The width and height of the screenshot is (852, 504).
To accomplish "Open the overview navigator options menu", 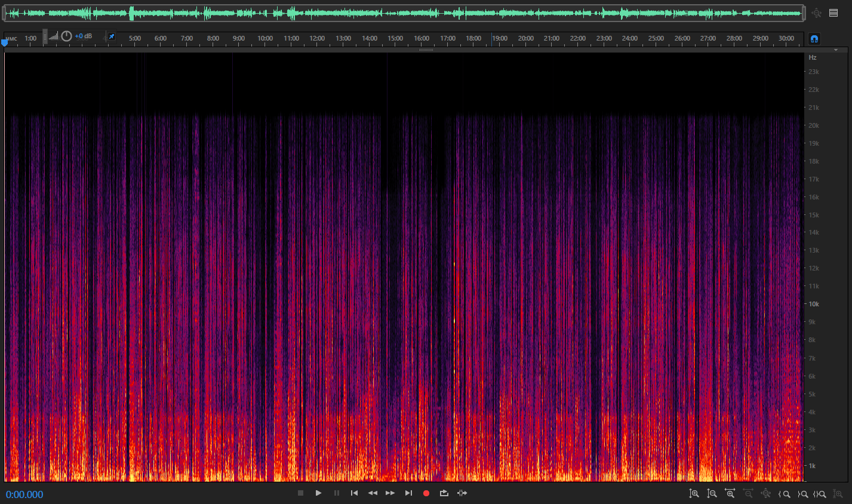I will [833, 13].
